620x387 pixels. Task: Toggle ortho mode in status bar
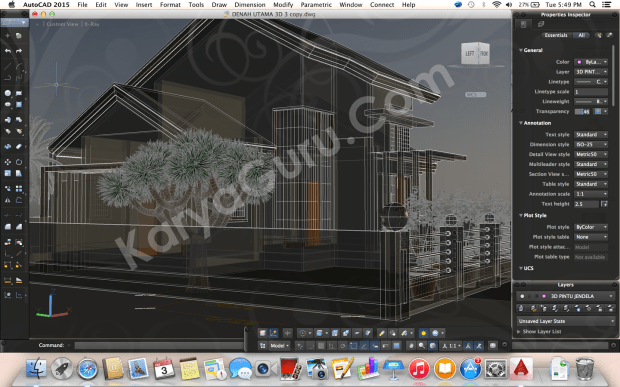click(332, 346)
